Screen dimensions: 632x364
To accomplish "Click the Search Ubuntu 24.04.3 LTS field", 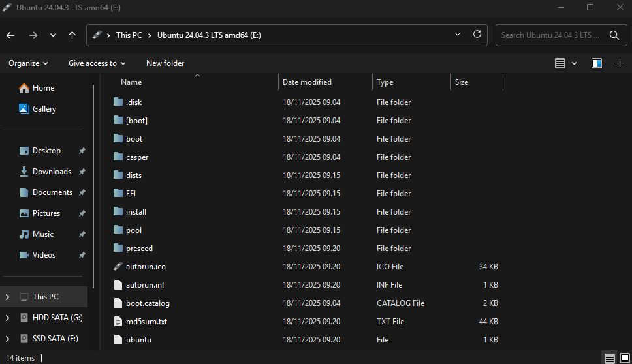I will point(550,35).
